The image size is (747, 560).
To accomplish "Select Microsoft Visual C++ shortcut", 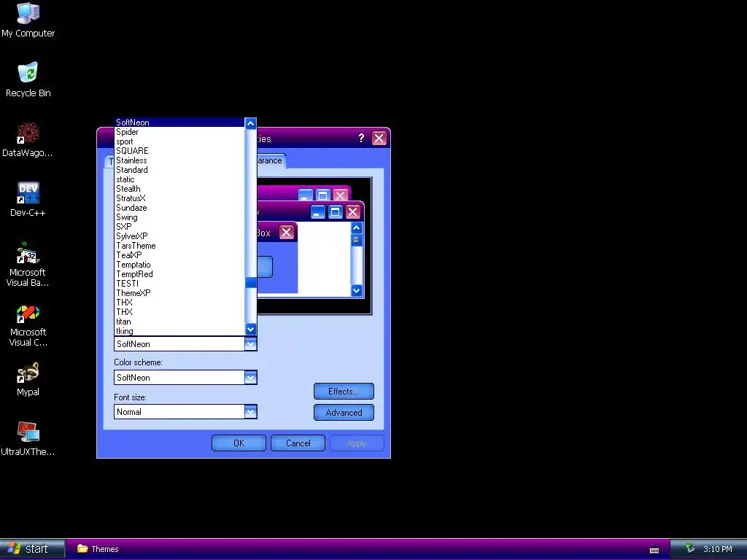I will (x=28, y=325).
